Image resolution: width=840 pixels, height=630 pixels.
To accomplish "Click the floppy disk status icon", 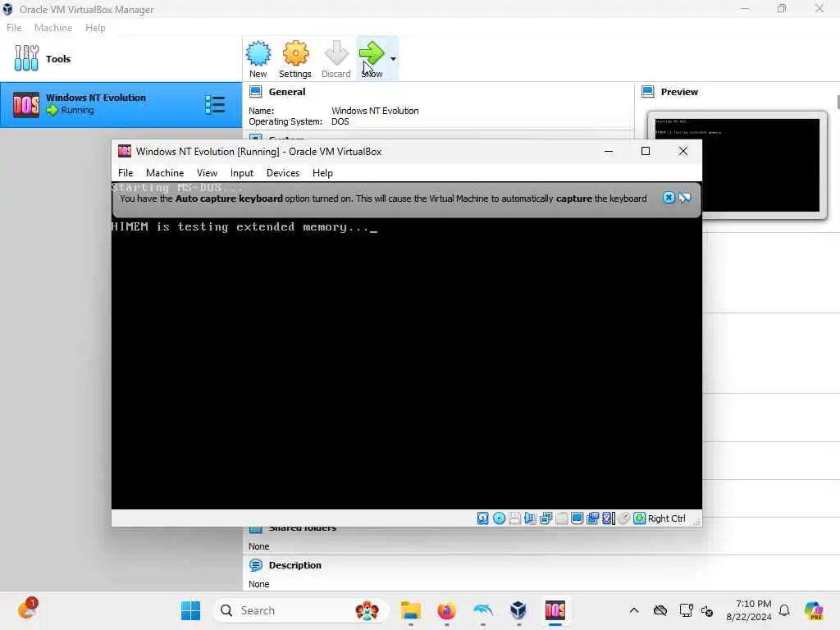I will pyautogui.click(x=514, y=518).
